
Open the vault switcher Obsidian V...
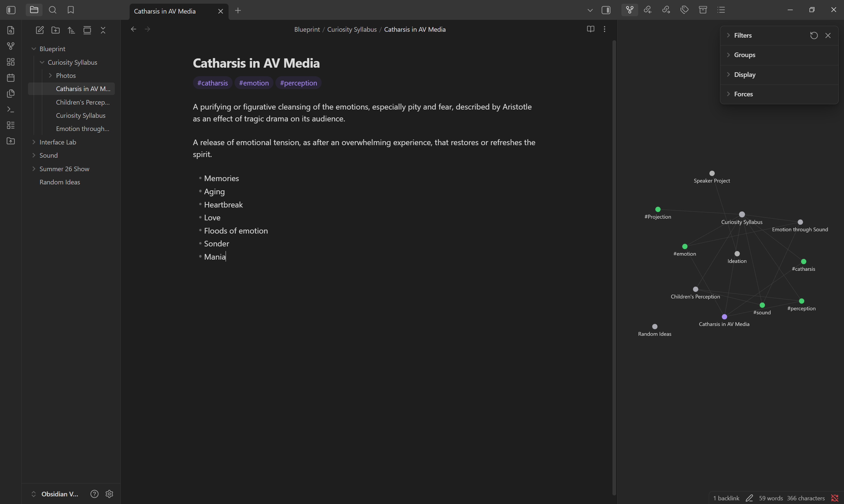click(x=55, y=494)
